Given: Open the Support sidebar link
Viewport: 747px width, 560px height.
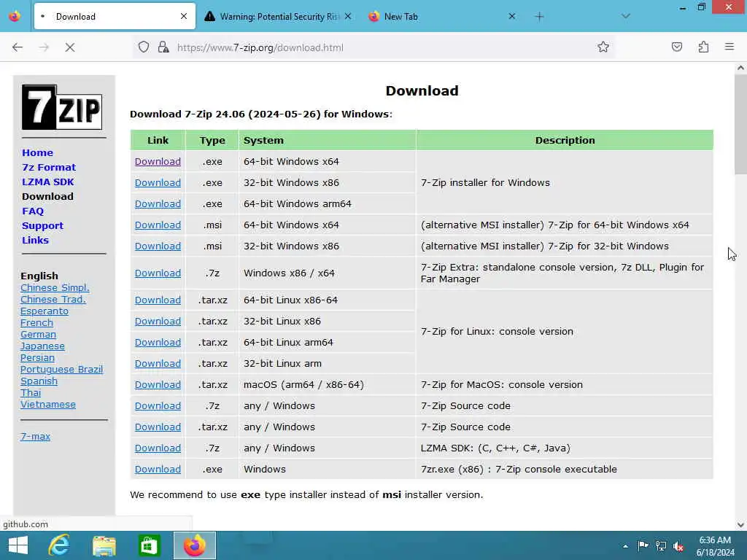Looking at the screenshot, I should pos(42,226).
